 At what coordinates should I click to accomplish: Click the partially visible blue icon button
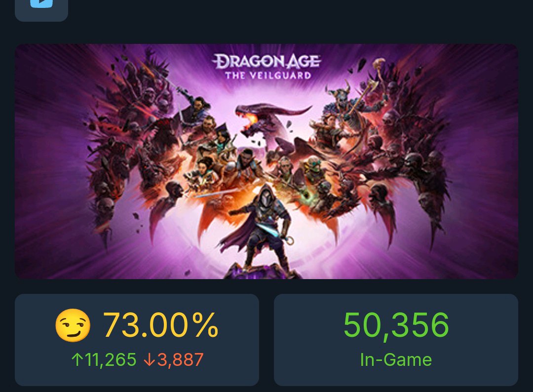point(41,8)
